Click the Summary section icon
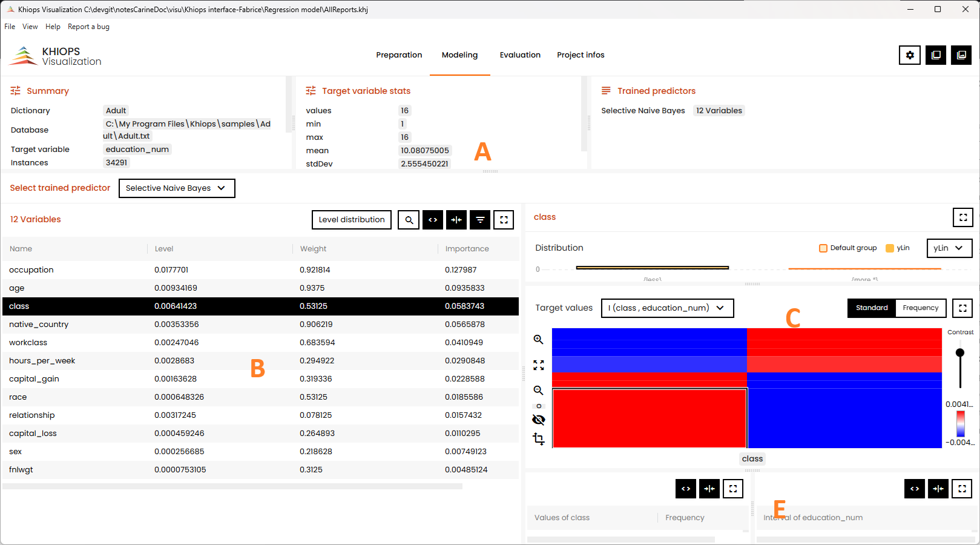The height and width of the screenshot is (545, 980). (x=16, y=91)
